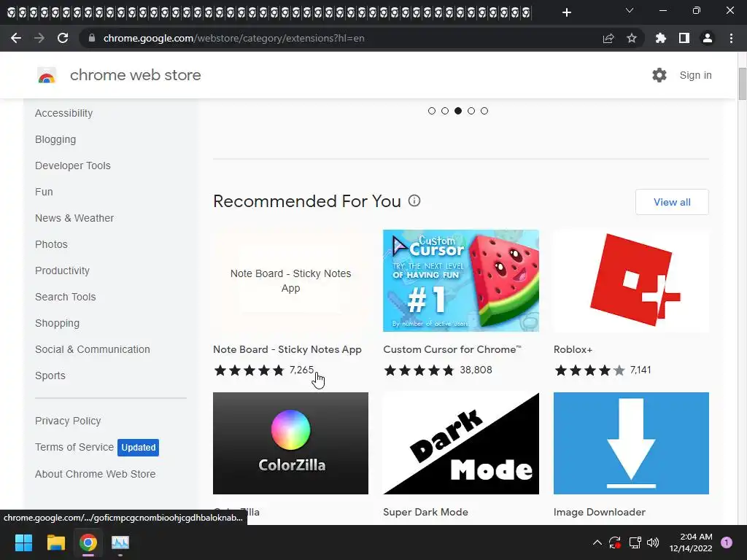This screenshot has height=560, width=747.
Task: Open Chrome's three-dot menu
Action: [x=731, y=38]
